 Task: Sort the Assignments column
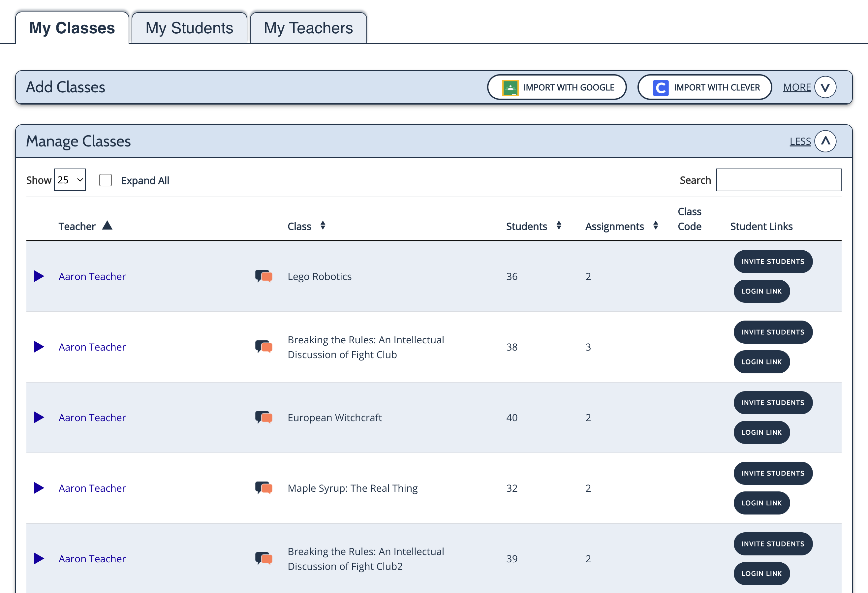point(656,226)
